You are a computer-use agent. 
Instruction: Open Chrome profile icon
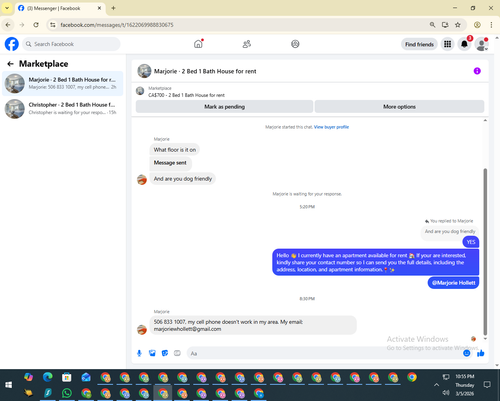tap(477, 25)
